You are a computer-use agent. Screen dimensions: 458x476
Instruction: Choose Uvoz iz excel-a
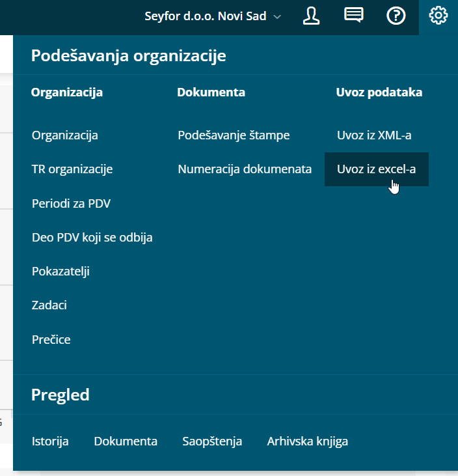pyautogui.click(x=377, y=169)
